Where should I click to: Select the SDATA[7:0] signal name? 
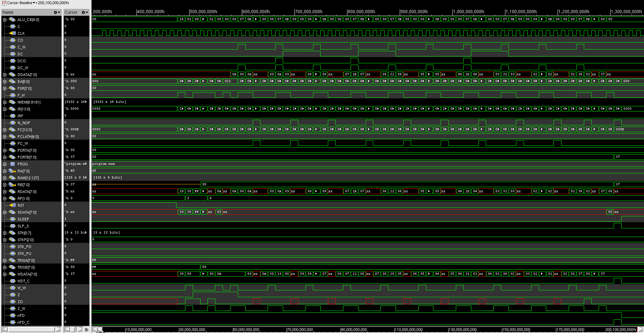click(x=27, y=212)
